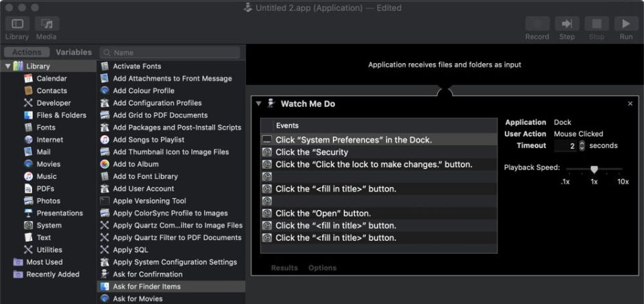Open the Results tab
The image size is (644, 304).
284,268
